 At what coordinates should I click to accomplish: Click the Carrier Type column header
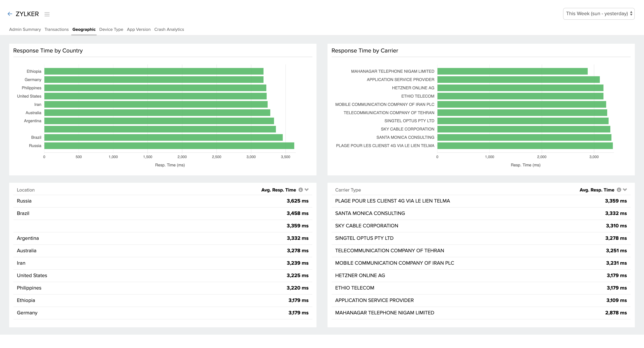(x=348, y=190)
